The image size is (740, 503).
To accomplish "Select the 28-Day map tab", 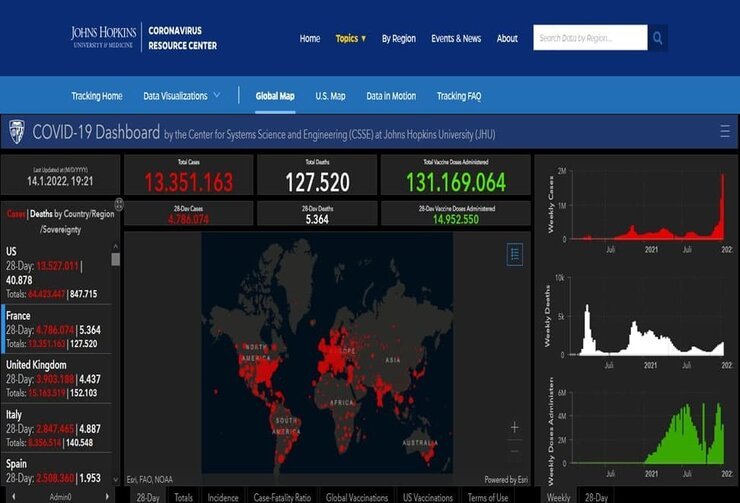I will click(x=148, y=497).
